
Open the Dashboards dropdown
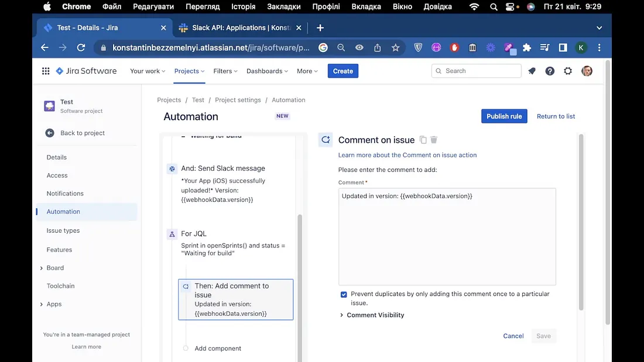point(268,71)
